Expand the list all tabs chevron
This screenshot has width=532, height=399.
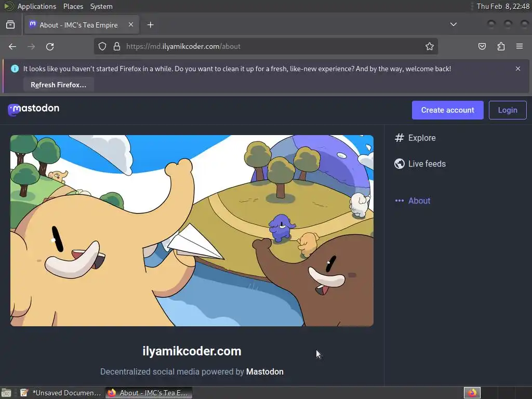(x=453, y=24)
